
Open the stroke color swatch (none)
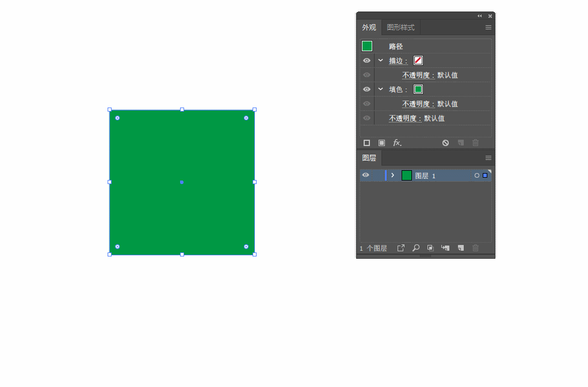[x=418, y=60]
